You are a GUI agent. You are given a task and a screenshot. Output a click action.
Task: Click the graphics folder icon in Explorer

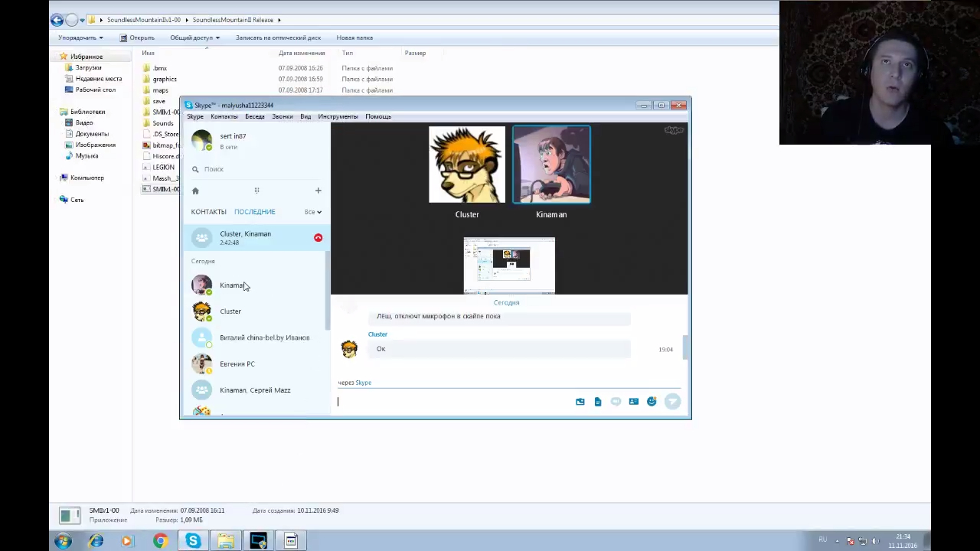(146, 79)
